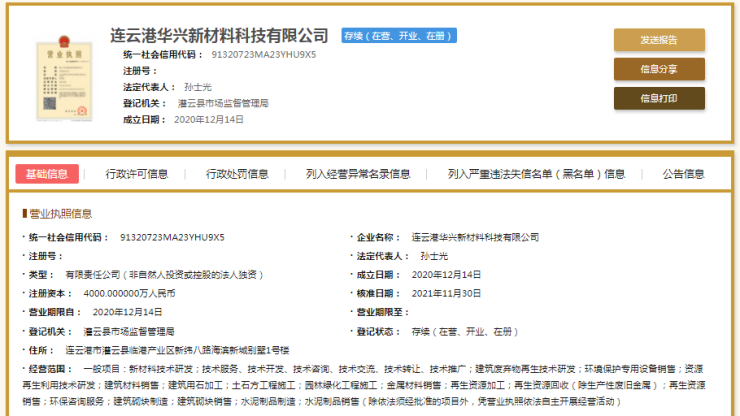The height and width of the screenshot is (416, 740).
Task: Click the 营业执照信息 section heading
Action: point(60,214)
